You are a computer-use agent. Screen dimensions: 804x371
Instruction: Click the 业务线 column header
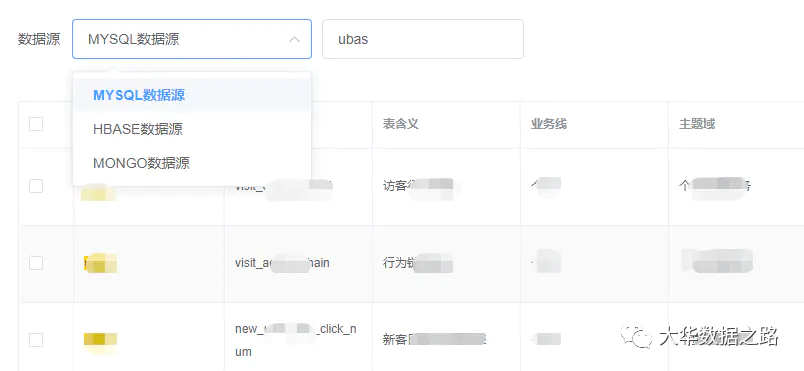pos(549,124)
